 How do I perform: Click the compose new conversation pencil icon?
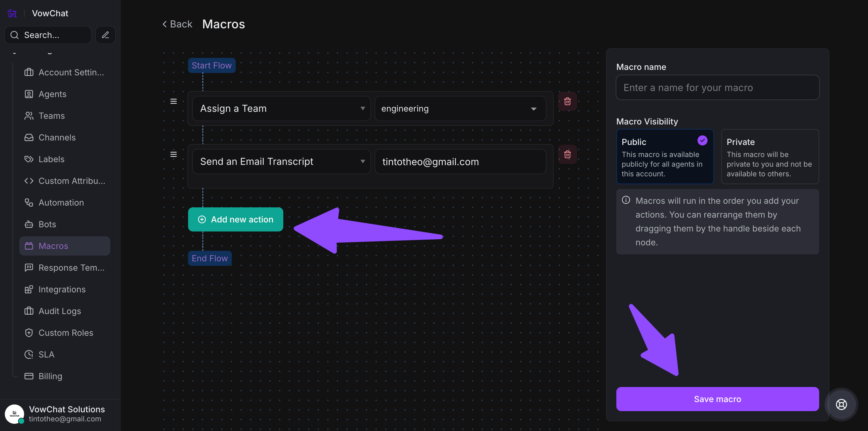105,35
